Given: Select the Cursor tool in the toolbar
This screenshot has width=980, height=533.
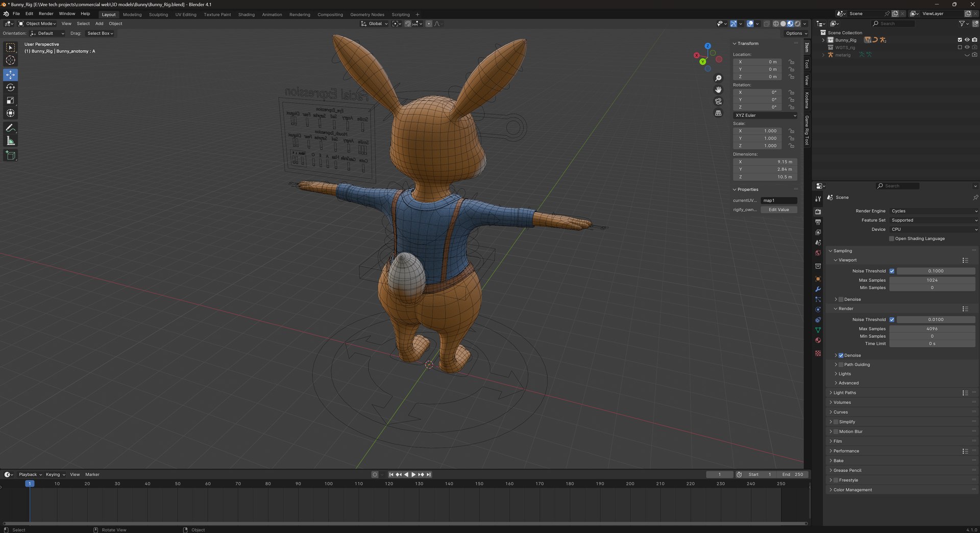Looking at the screenshot, I should 10,60.
